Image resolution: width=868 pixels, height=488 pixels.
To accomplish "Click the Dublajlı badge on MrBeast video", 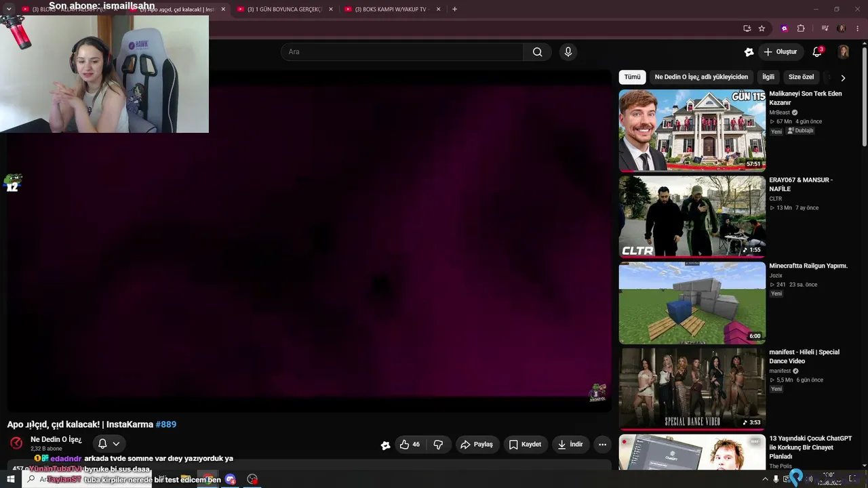I will tap(800, 131).
